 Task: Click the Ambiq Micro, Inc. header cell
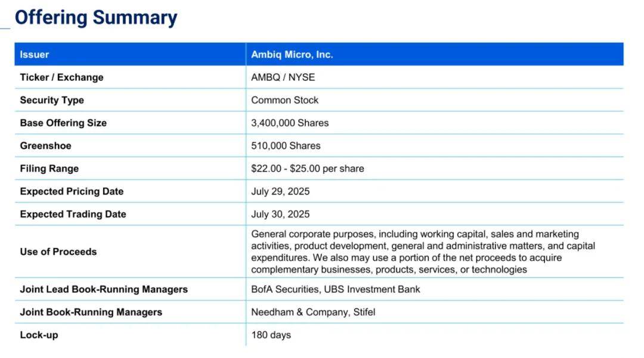(435, 54)
